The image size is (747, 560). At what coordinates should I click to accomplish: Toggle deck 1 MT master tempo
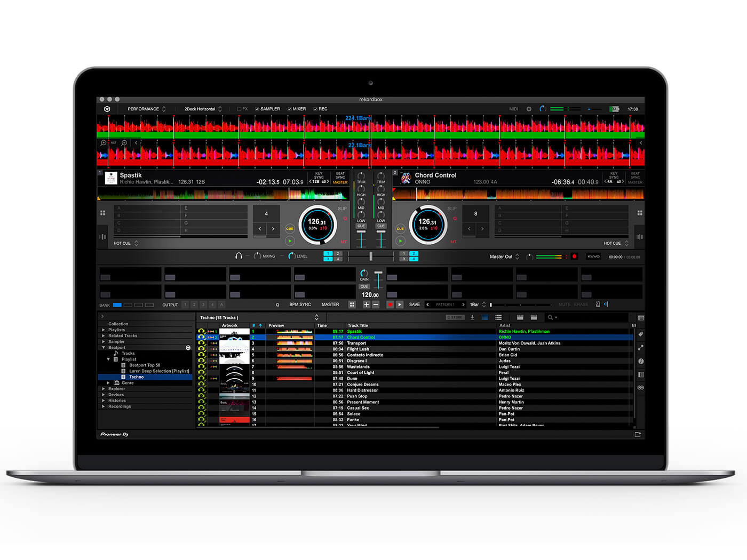coord(343,242)
